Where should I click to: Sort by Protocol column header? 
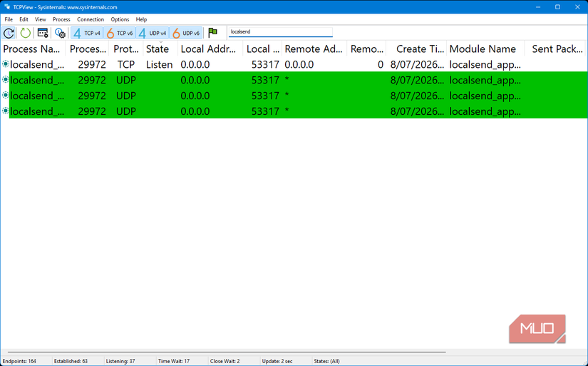pos(126,49)
